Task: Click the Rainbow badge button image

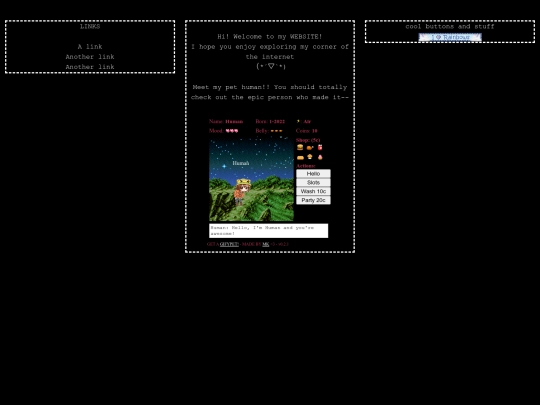Action: pos(450,37)
